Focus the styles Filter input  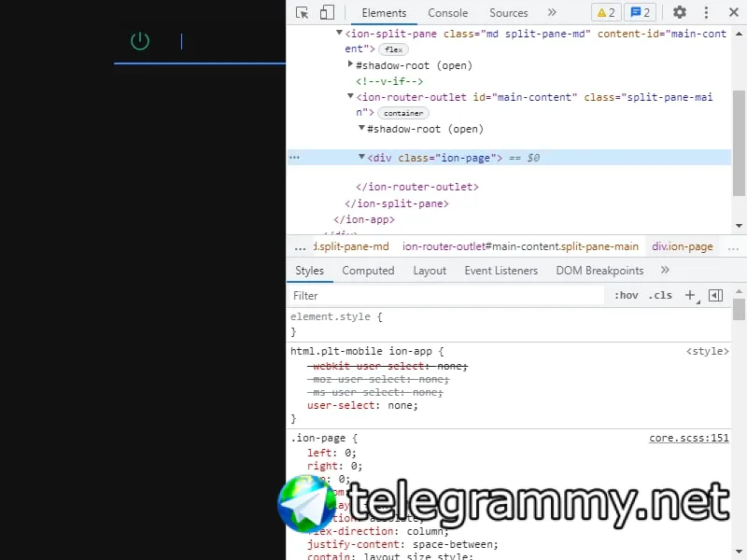(445, 296)
